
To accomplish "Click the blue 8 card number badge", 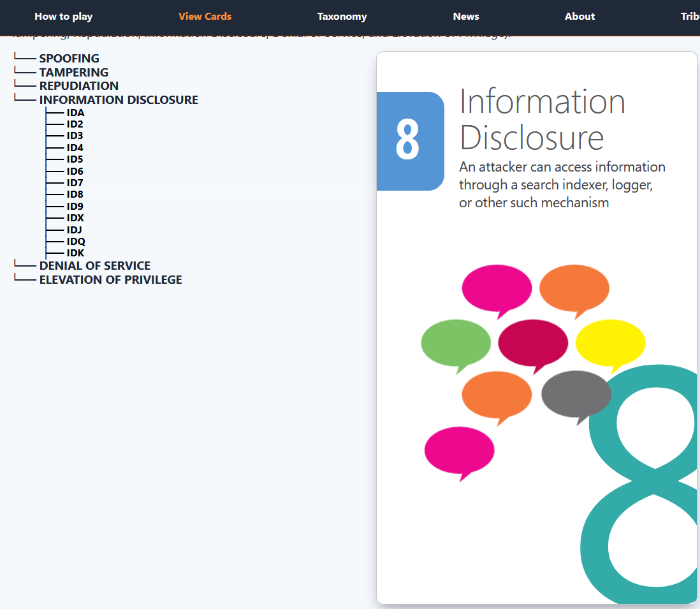I will click(411, 141).
